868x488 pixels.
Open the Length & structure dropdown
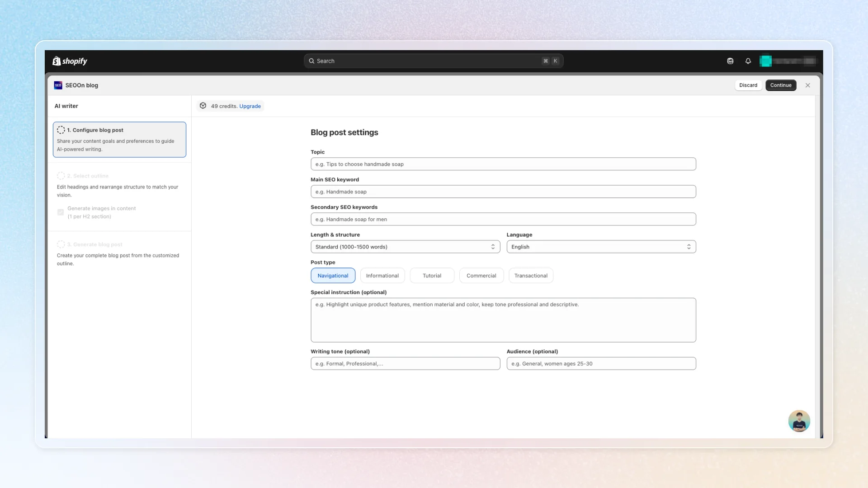406,247
